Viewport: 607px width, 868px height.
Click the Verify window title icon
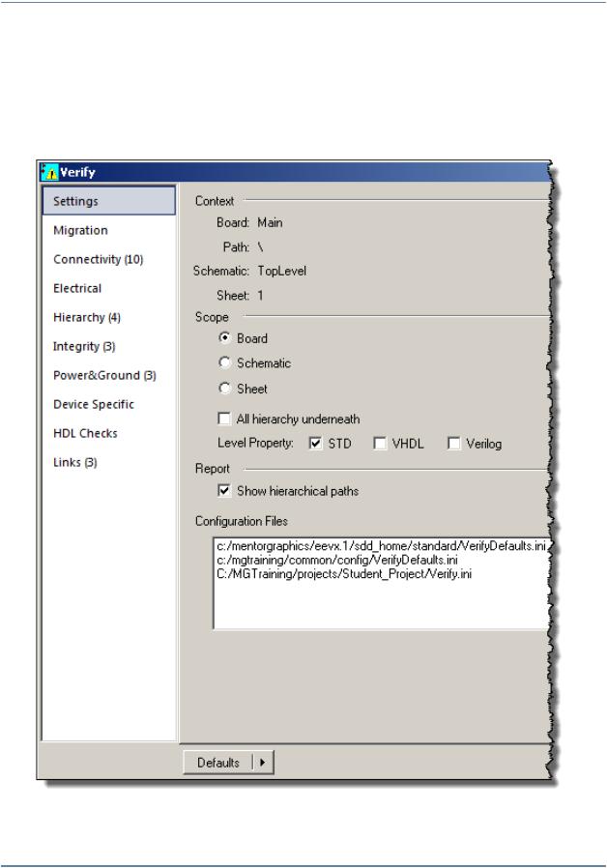coord(49,172)
